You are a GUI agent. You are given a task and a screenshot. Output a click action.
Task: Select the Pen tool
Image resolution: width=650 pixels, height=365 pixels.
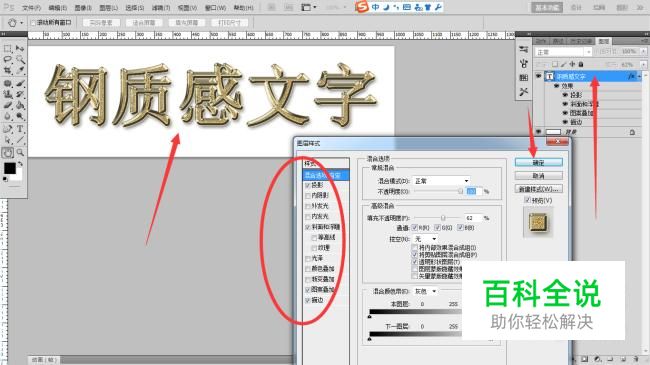click(x=7, y=129)
